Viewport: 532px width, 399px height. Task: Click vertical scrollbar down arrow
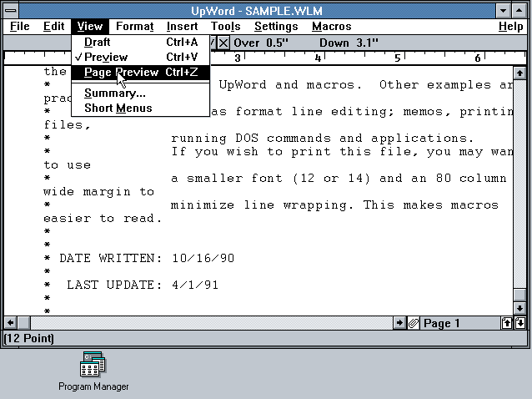(x=519, y=308)
